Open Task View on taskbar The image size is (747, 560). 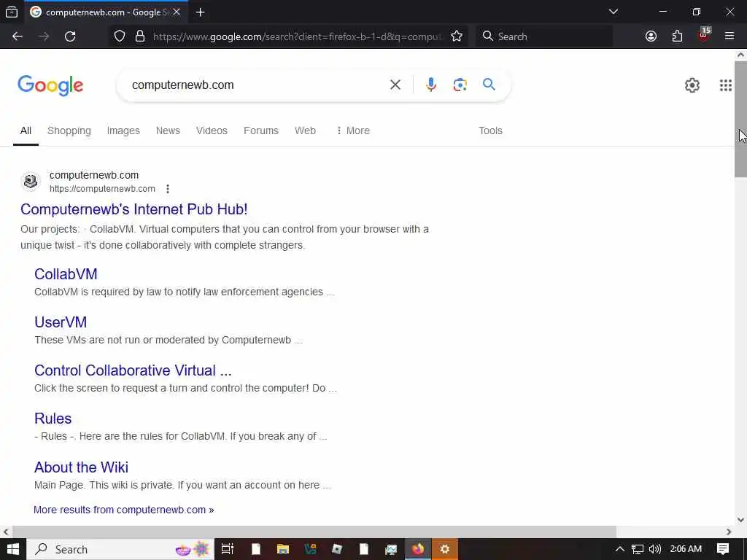(x=228, y=549)
